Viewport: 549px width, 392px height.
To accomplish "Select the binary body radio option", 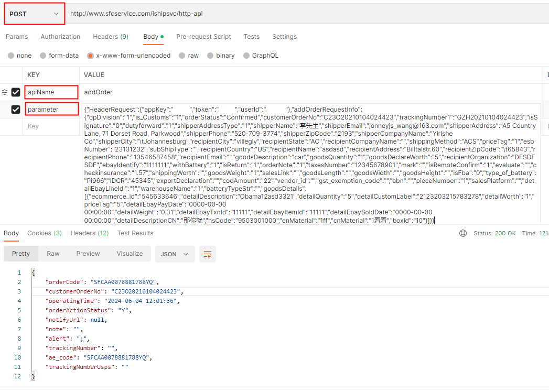I will coord(210,56).
